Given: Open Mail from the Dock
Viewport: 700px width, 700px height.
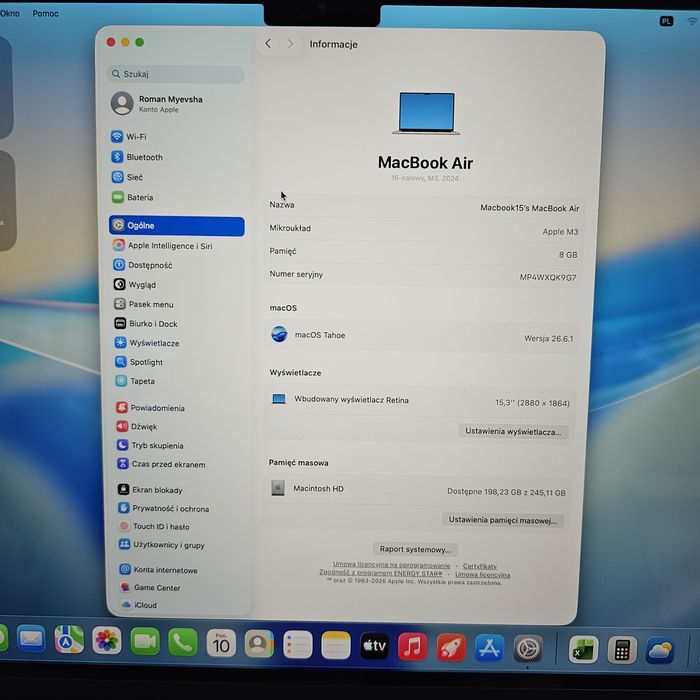Looking at the screenshot, I should click(31, 639).
